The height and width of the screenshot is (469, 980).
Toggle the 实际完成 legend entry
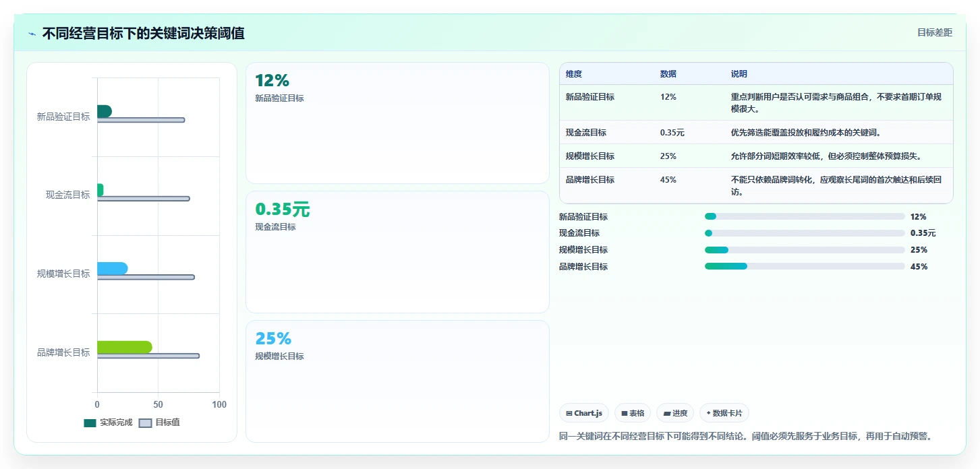pyautogui.click(x=108, y=423)
